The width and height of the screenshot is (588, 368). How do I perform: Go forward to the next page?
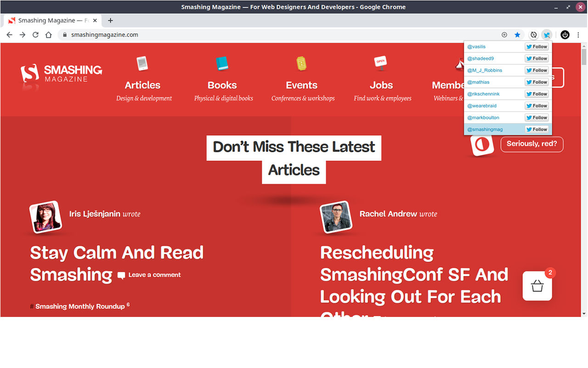22,34
